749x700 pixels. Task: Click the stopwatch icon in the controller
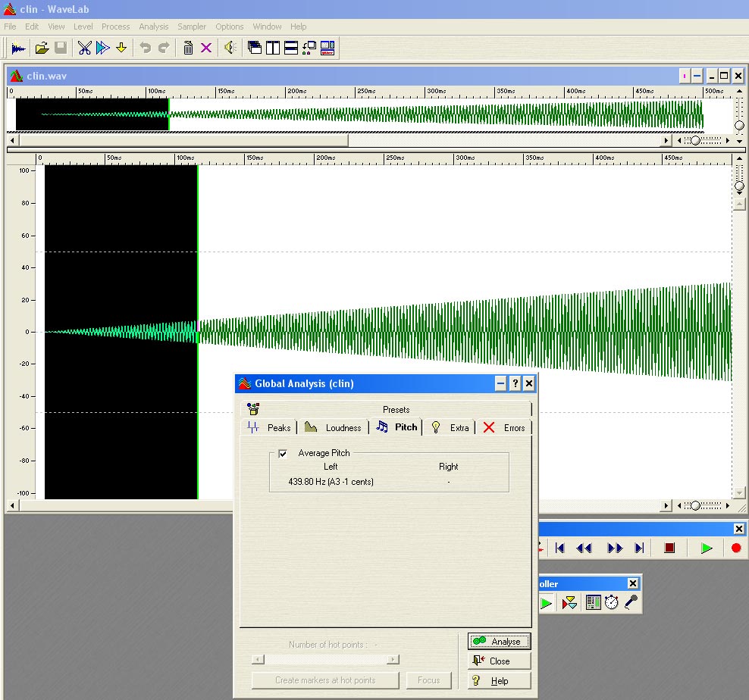pos(611,602)
